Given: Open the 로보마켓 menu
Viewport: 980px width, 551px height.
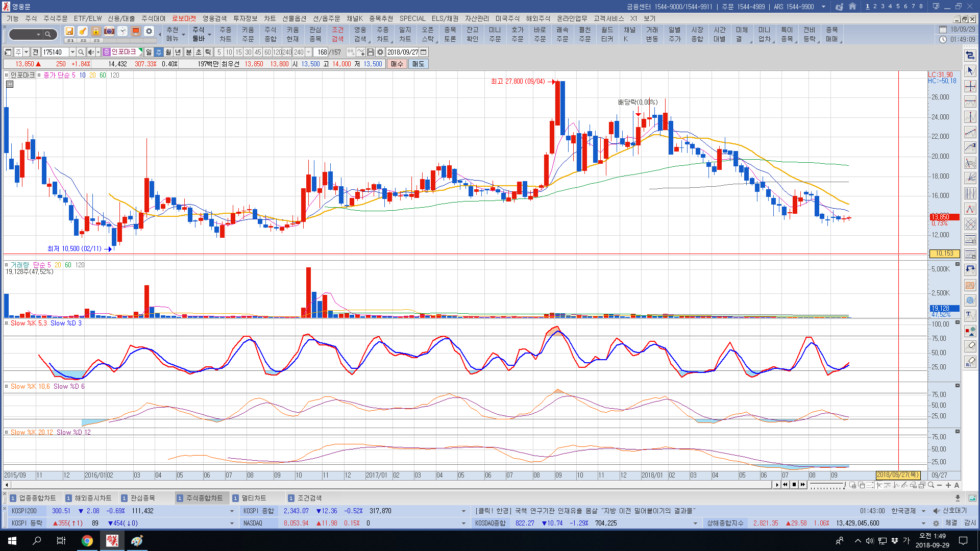Looking at the screenshot, I should pos(184,18).
